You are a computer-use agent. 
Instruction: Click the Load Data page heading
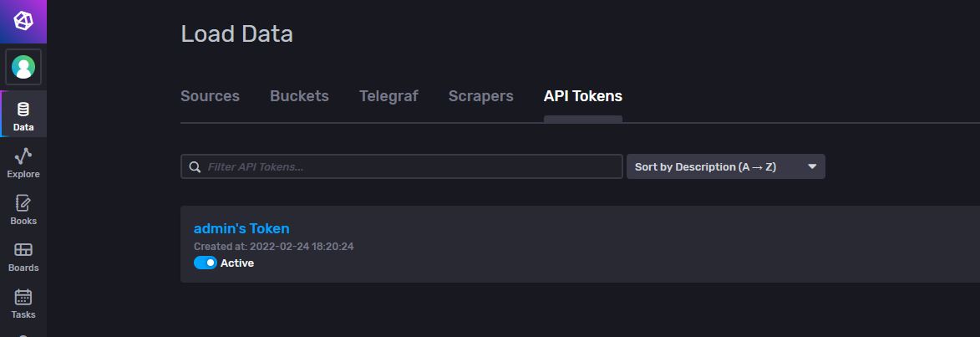pos(236,34)
